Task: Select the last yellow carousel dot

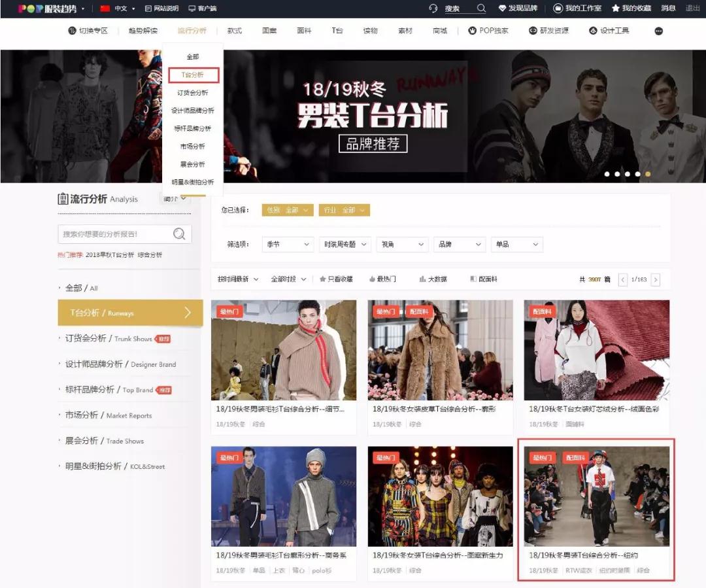Action: point(647,174)
